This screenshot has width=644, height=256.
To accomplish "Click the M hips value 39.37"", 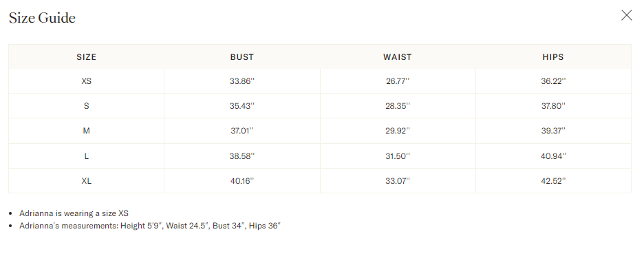I will (553, 131).
